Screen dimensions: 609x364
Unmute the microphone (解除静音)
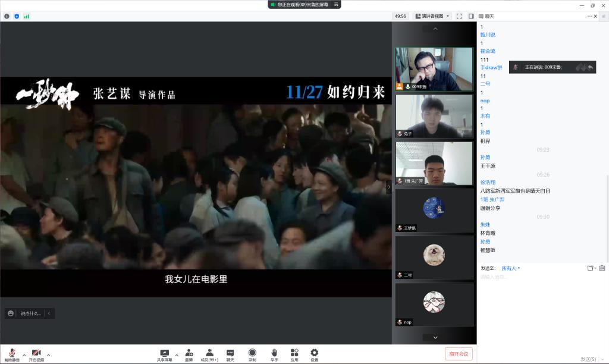coord(12,354)
